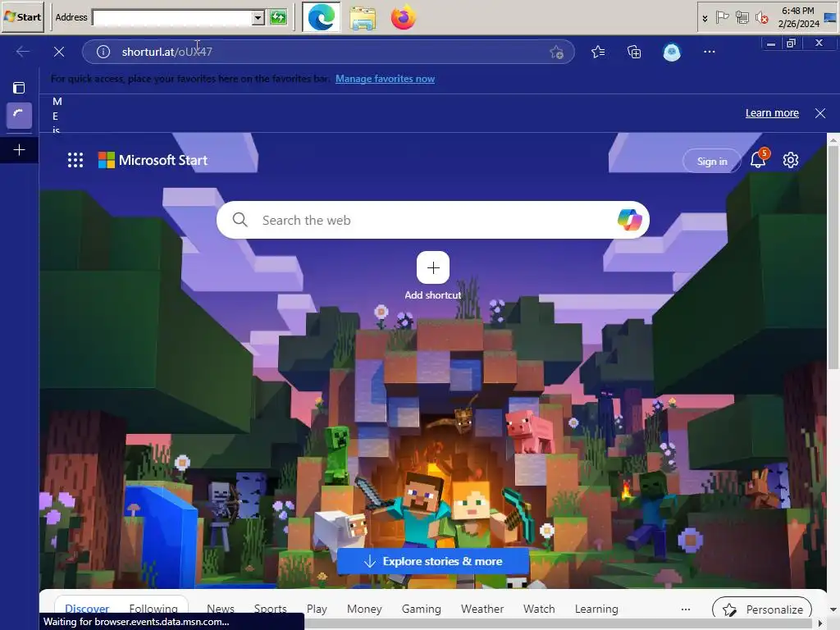Viewport: 840px width, 630px height.
Task: Open the Sports feed tab
Action: (x=271, y=609)
